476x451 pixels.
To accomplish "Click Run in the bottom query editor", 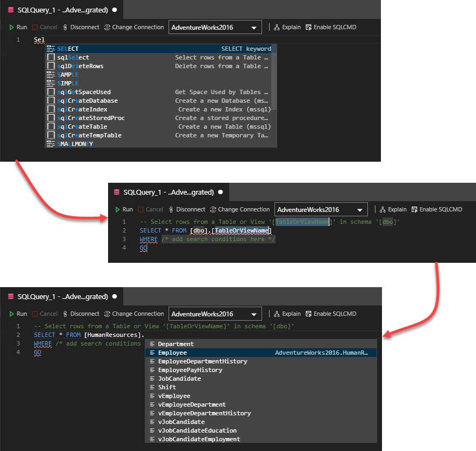I will [18, 314].
